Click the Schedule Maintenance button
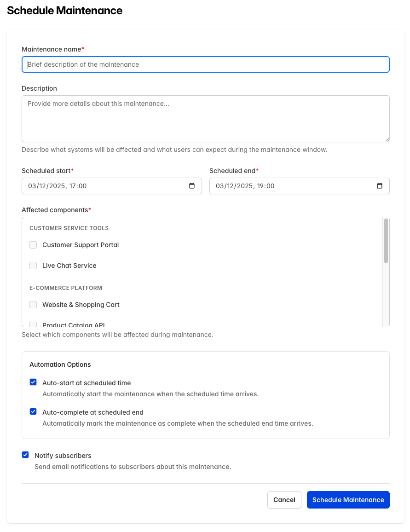 pyautogui.click(x=348, y=499)
